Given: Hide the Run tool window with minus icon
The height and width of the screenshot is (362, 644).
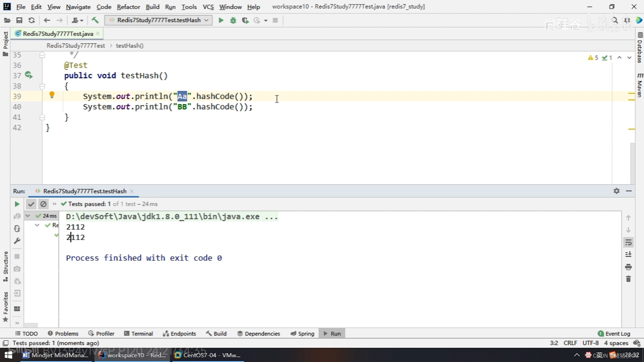Looking at the screenshot, I should [x=629, y=191].
